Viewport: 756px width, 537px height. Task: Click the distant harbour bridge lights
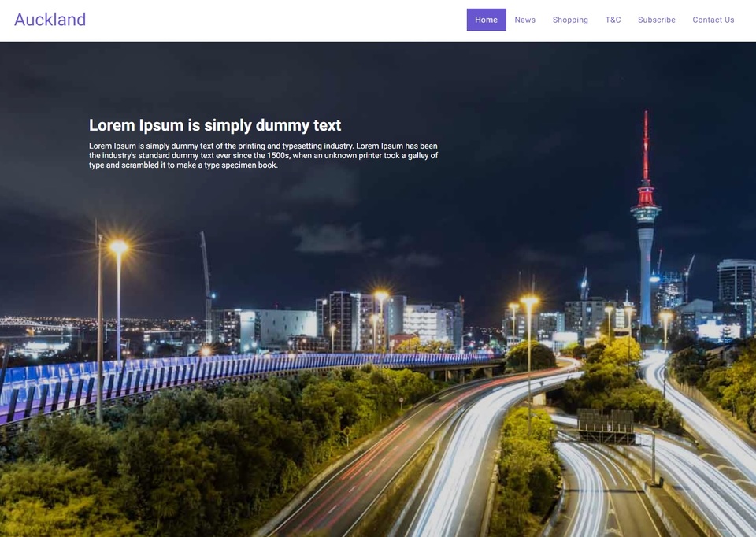[x=29, y=322]
